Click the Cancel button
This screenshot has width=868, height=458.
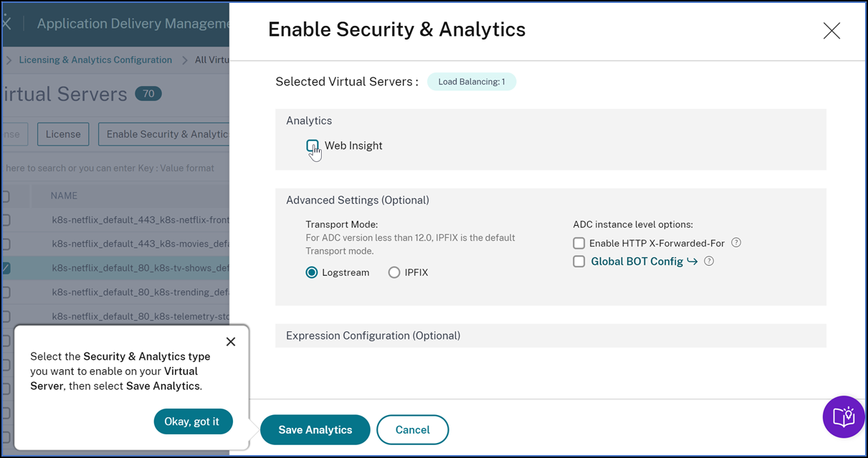pos(413,430)
